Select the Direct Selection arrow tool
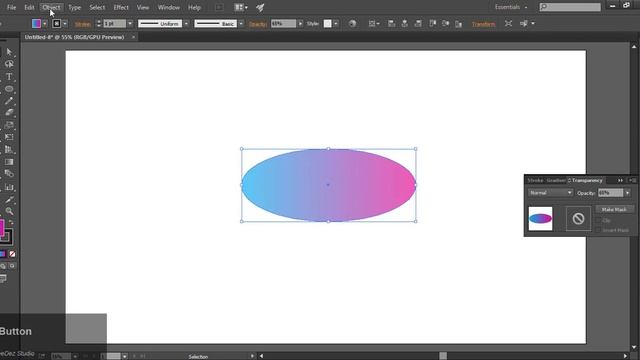This screenshot has width=640, height=360. pos(9,52)
